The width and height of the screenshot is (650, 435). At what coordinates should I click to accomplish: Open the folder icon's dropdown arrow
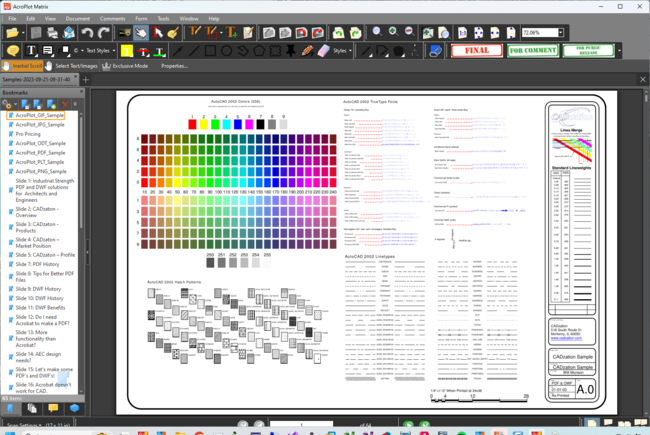23,33
